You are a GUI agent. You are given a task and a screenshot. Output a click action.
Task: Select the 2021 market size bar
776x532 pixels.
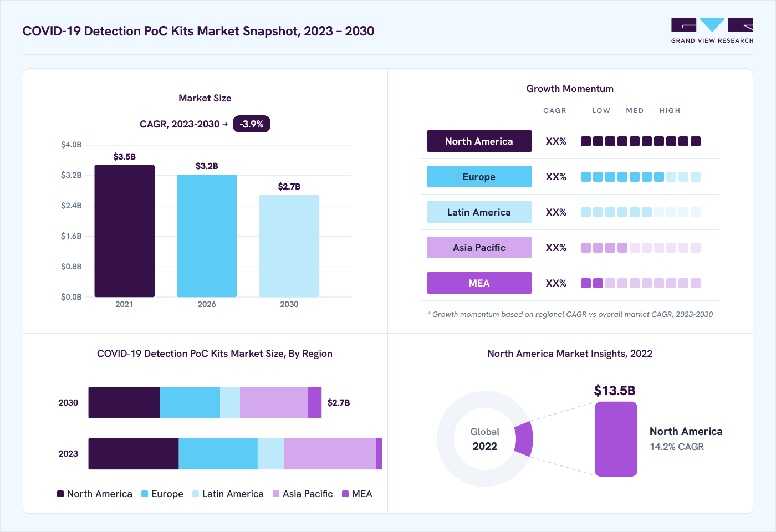click(125, 231)
